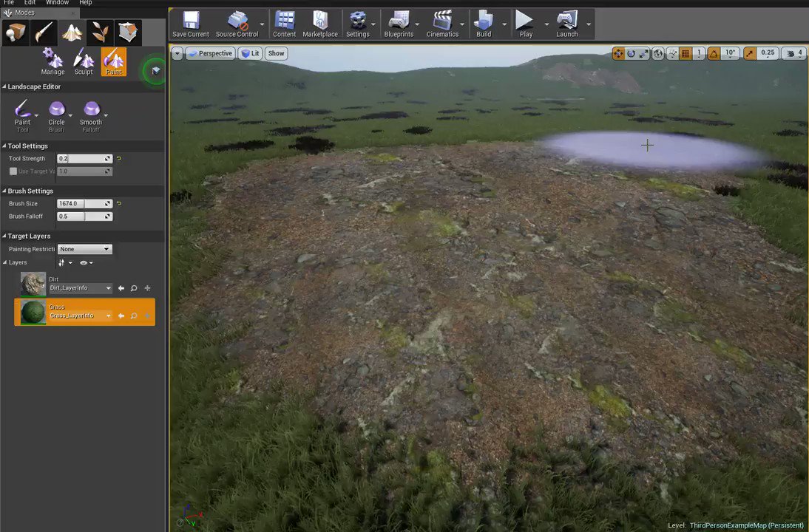Select scale gizmo mode icon
809x532 pixels.
coord(644,53)
